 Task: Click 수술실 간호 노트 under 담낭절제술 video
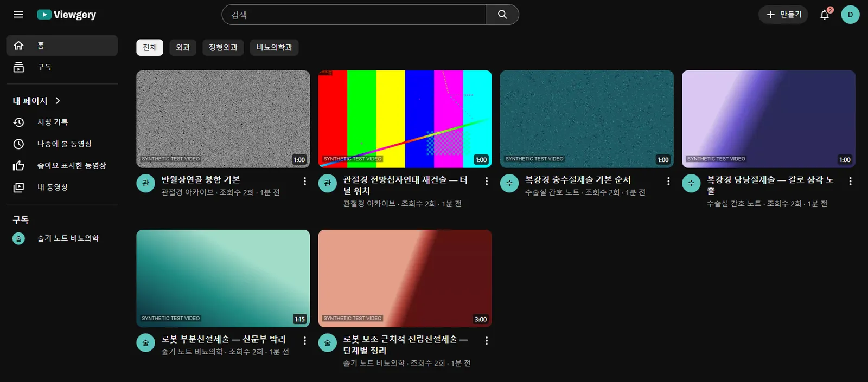tap(733, 204)
